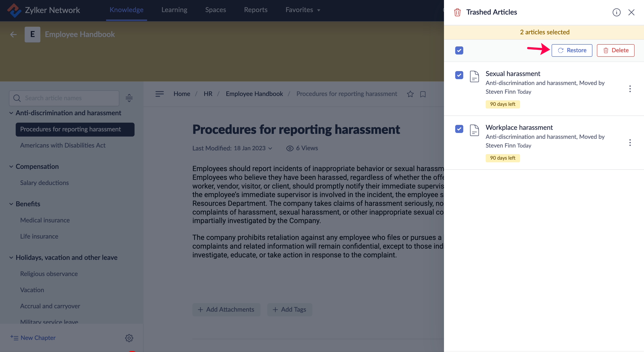Open the Favorites dropdown menu
Viewport: 644px width, 352px height.
[302, 10]
